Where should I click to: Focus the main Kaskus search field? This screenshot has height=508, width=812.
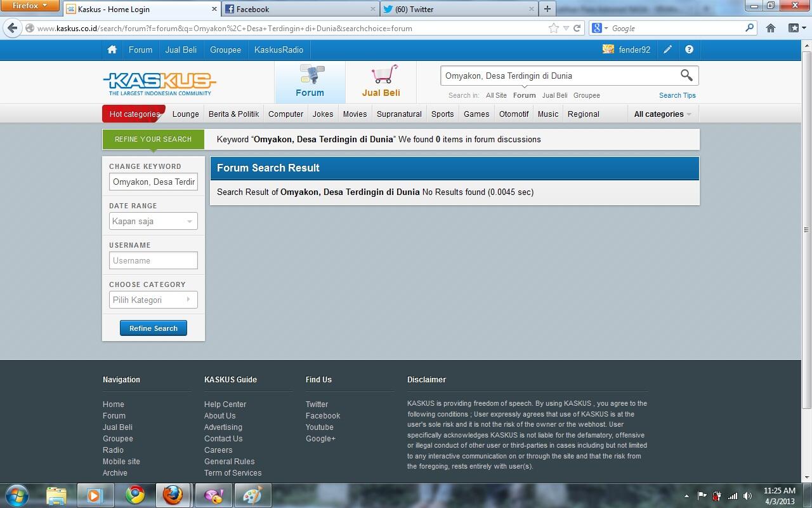point(560,76)
